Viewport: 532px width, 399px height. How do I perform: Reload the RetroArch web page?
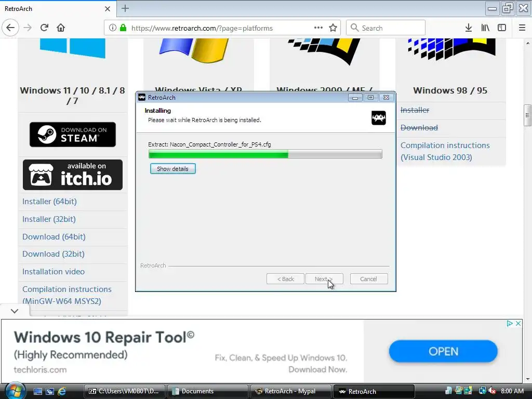coord(45,28)
